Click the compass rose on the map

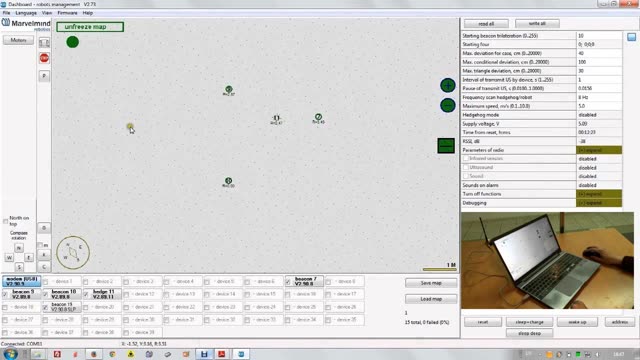tap(73, 253)
